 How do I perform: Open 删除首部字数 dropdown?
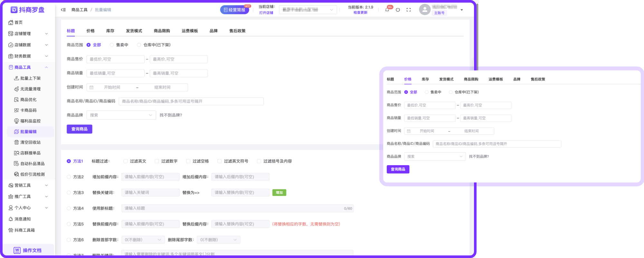(143, 240)
